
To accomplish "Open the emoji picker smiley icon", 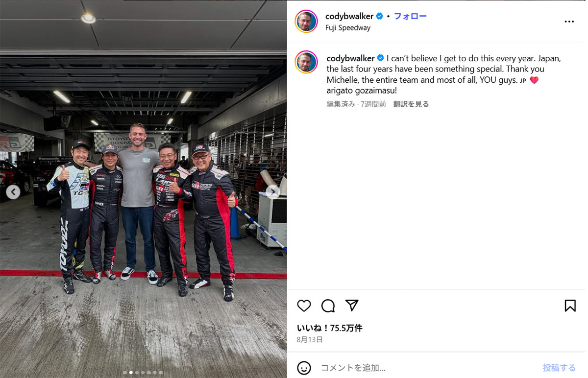I will 304,368.
